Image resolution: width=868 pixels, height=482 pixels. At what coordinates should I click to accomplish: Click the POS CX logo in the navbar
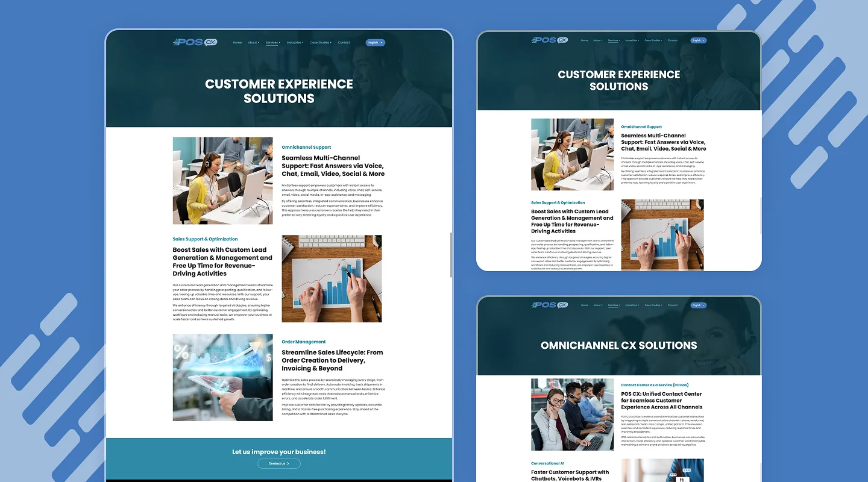(x=194, y=42)
